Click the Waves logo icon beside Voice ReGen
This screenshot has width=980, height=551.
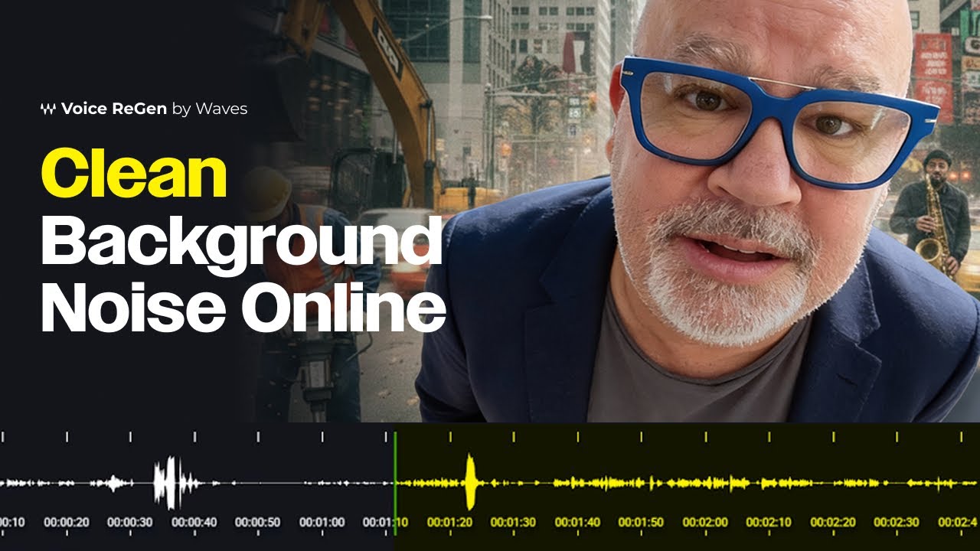click(48, 109)
